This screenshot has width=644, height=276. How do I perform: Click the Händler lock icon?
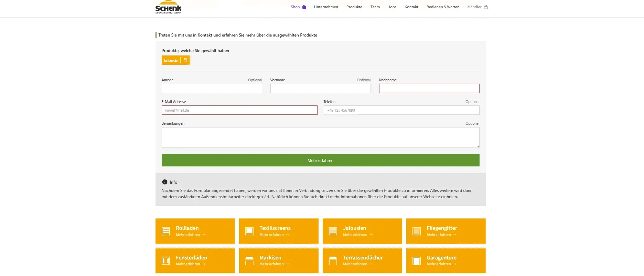(x=486, y=7)
